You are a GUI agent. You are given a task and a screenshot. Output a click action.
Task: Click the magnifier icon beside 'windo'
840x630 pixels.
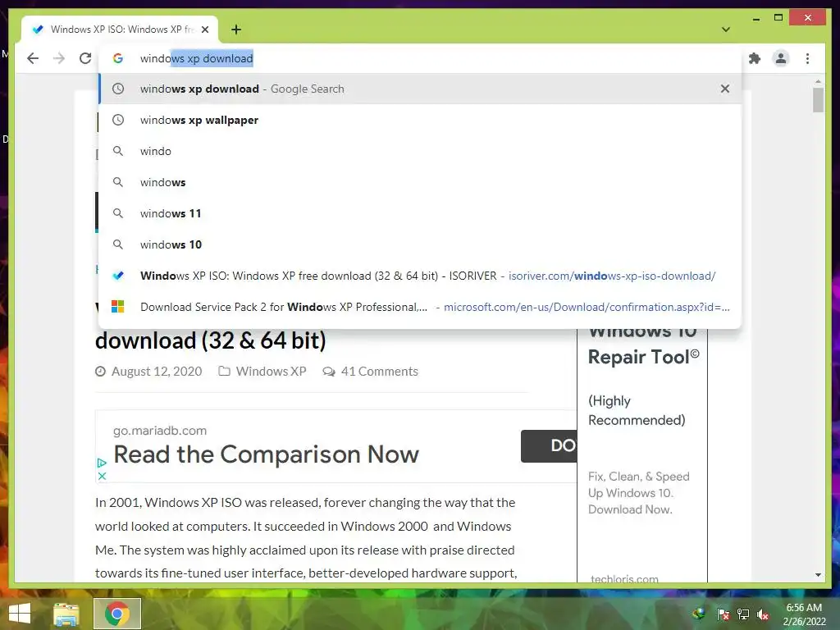pyautogui.click(x=118, y=151)
